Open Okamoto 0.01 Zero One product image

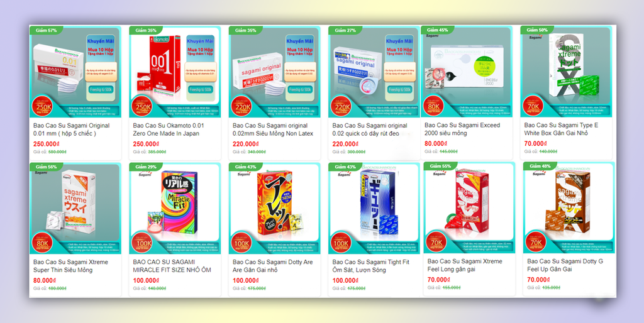175,72
